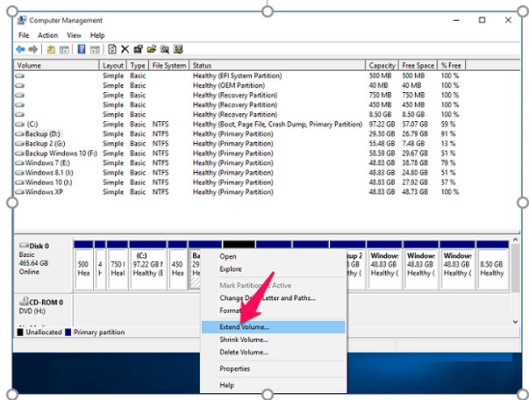Click the yellow open folder toolbar icon

pos(151,49)
